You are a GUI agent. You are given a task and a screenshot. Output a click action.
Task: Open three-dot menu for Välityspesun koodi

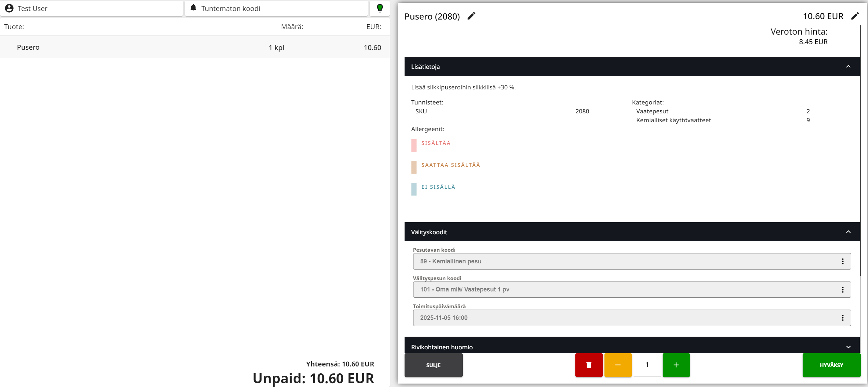tap(843, 290)
